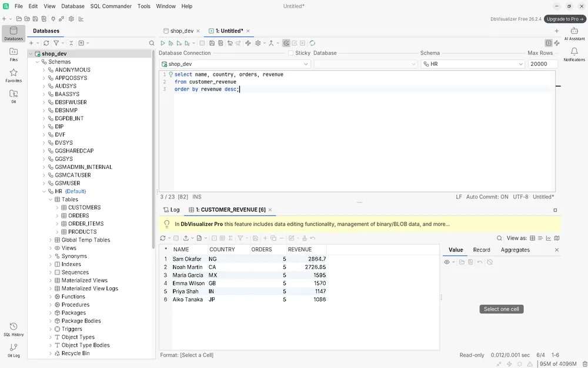Select the ORDER_ITEMS table in the tree
This screenshot has height=368, width=588.
point(86,224)
